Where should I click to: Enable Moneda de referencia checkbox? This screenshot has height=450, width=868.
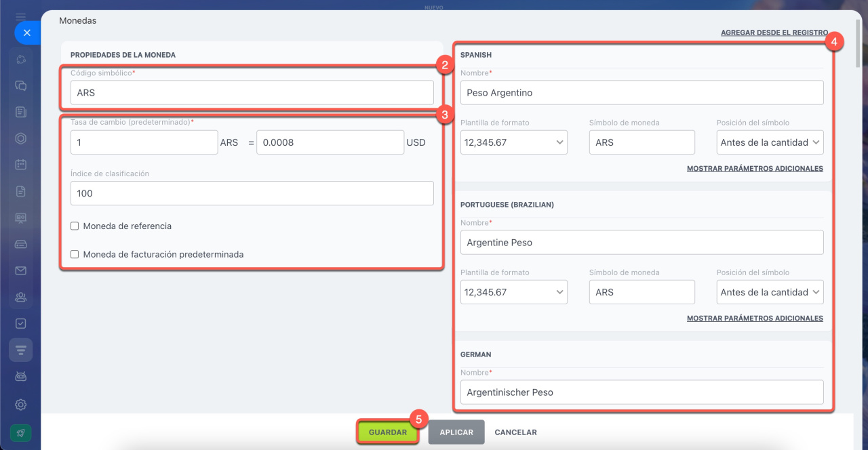(75, 226)
